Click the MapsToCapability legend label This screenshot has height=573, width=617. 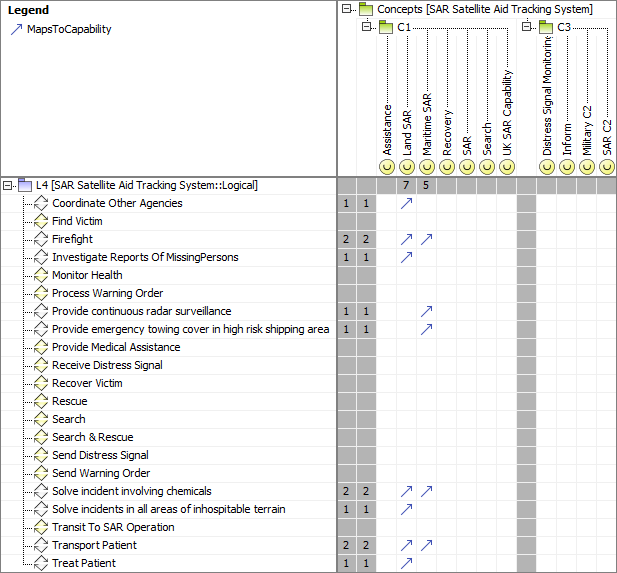tap(69, 30)
